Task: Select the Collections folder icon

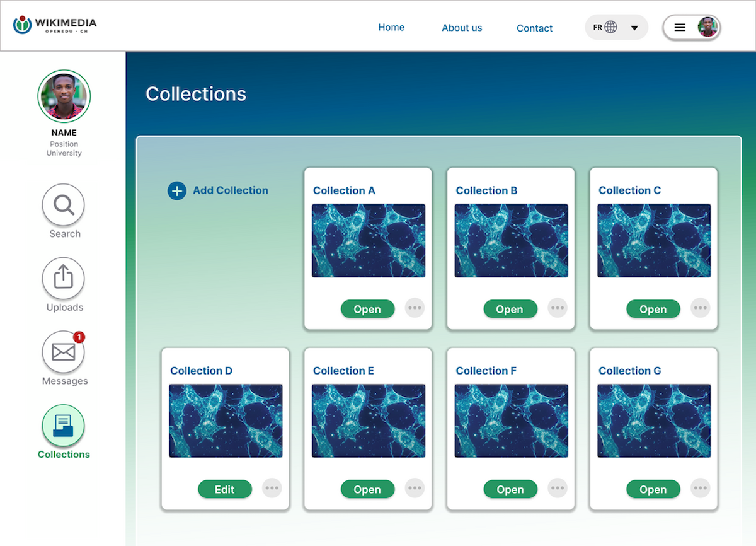Action: (64, 426)
